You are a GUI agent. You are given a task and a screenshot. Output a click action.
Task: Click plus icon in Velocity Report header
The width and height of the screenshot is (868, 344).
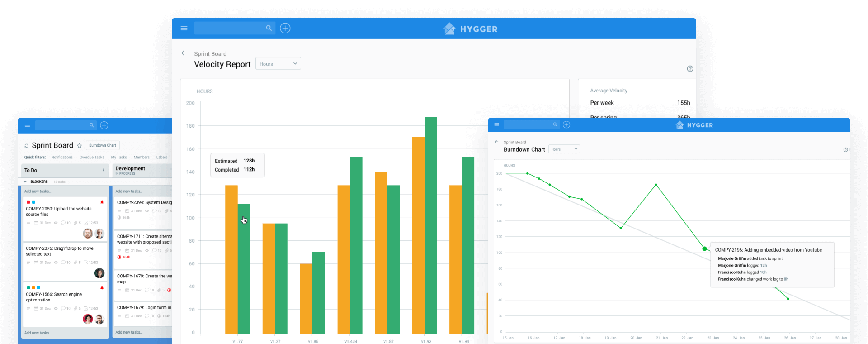pyautogui.click(x=285, y=28)
